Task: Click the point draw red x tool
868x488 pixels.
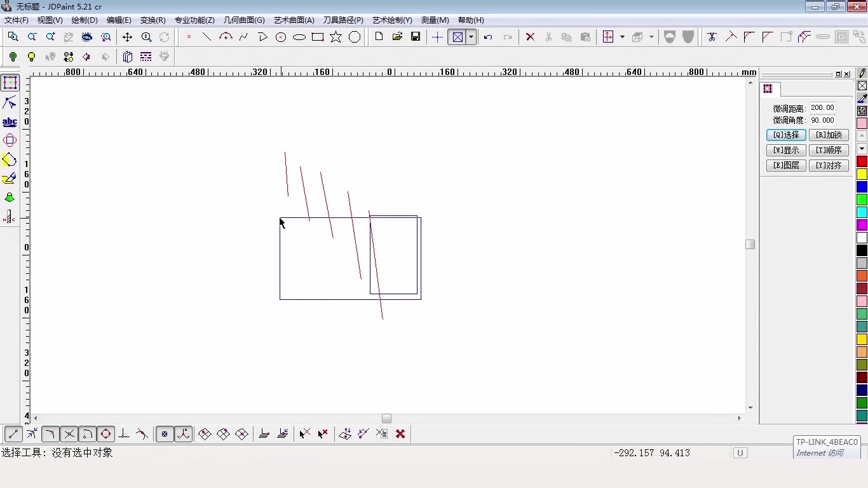Action: pos(189,37)
